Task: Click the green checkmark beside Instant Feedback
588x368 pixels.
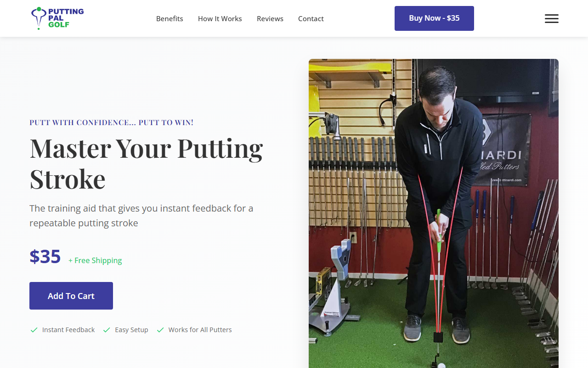Action: coord(33,330)
